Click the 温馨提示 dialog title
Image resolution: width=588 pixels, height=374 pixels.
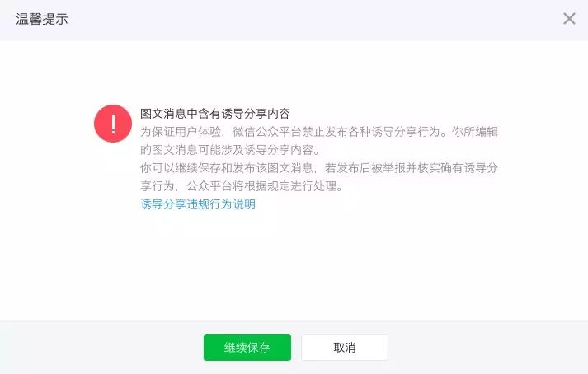point(41,19)
